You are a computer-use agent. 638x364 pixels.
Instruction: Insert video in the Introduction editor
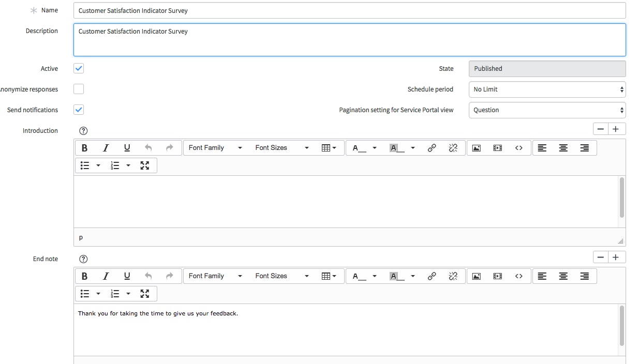498,148
